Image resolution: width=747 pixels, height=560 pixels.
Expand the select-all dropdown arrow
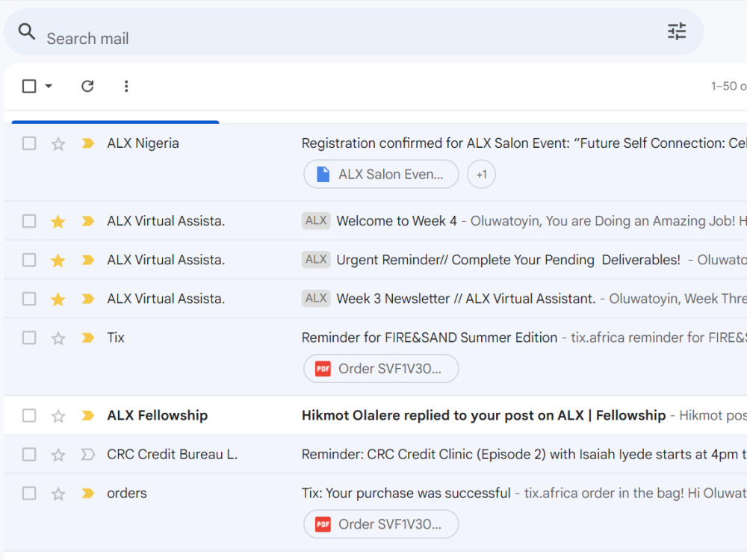pos(49,86)
